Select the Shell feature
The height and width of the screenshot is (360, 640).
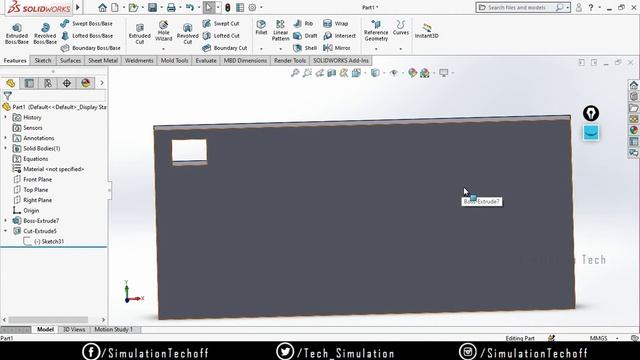point(305,48)
